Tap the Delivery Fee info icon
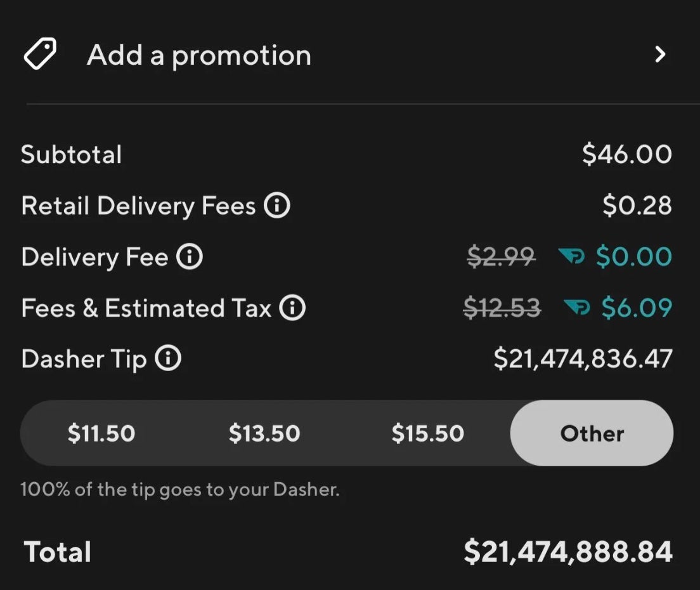The image size is (700, 590). pos(190,257)
